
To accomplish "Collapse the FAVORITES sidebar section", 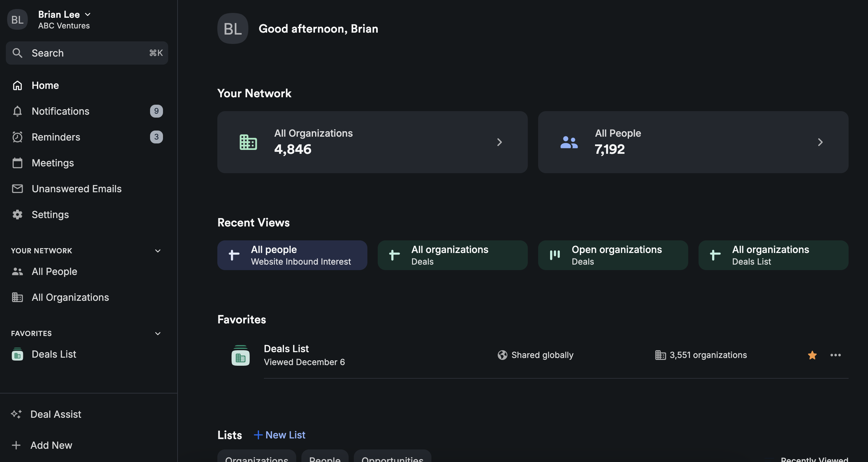I will (x=158, y=334).
